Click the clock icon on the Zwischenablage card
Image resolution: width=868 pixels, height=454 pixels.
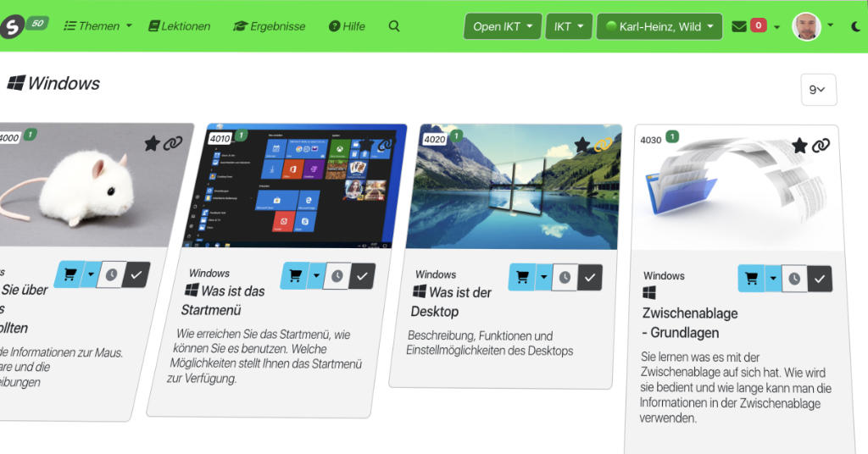(x=794, y=279)
